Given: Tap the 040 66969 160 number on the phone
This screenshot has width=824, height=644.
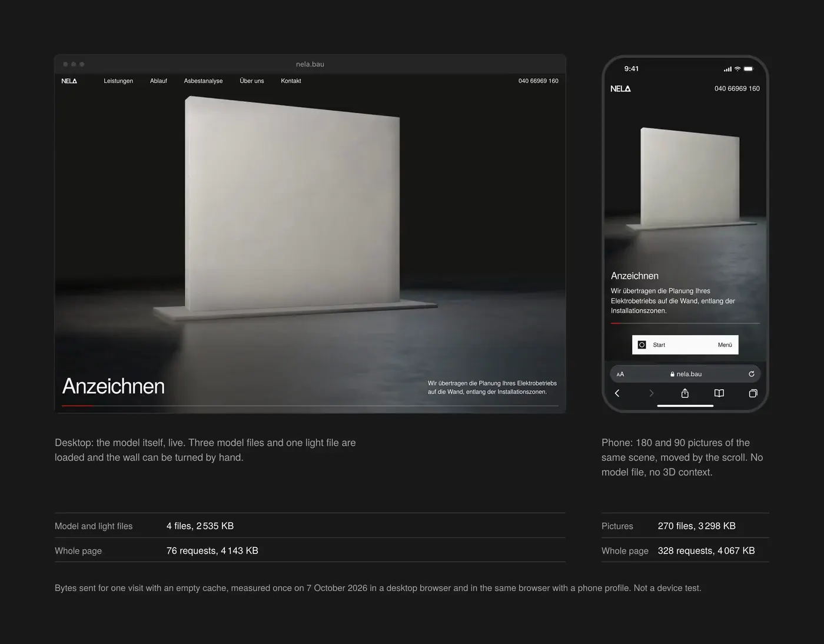Looking at the screenshot, I should click(x=737, y=88).
